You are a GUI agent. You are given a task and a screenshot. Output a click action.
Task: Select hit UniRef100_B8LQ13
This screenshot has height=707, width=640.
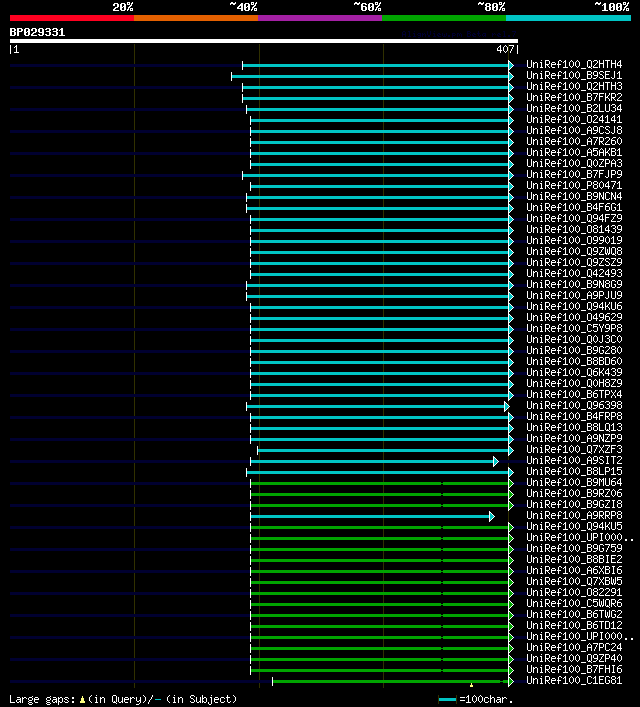coord(574,427)
